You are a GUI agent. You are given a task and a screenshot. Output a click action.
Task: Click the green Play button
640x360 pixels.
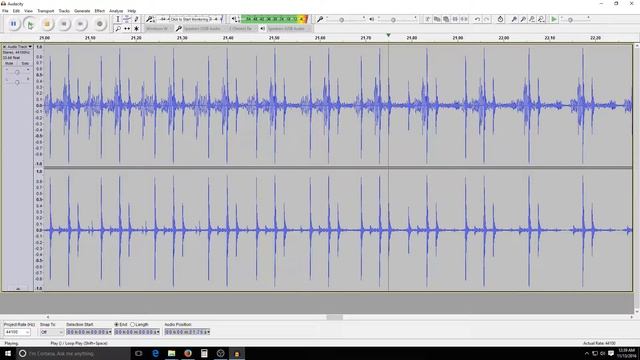pyautogui.click(x=30, y=24)
